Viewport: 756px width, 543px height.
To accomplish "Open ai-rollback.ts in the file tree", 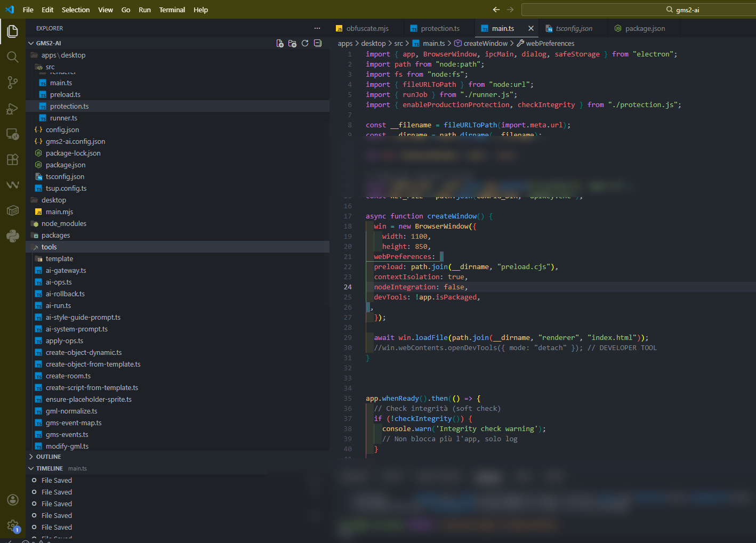I will 177,294.
